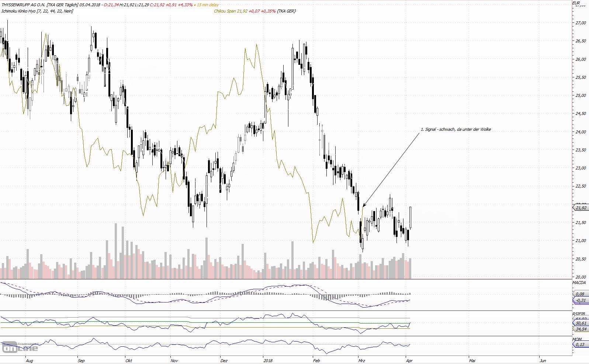Click the Tradesignal online logo watermark
The height and width of the screenshot is (364, 589).
point(20,346)
